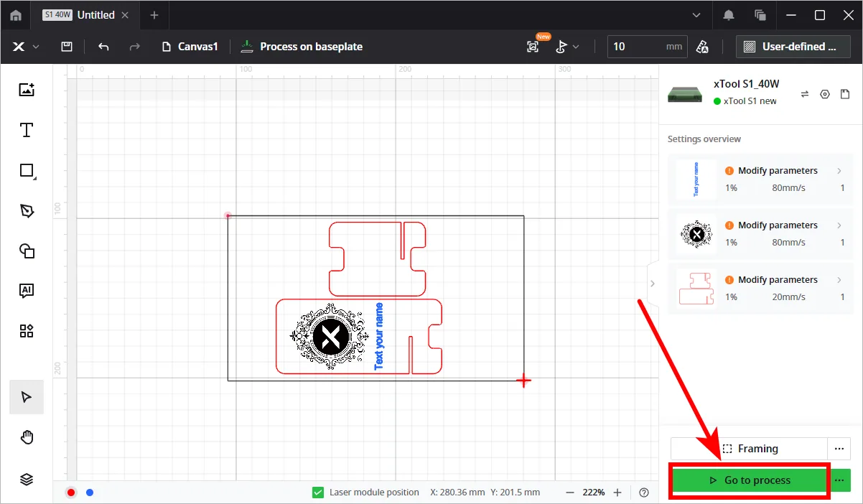Select the Image import tool
Screen dimensions: 863x504
pyautogui.click(x=27, y=90)
